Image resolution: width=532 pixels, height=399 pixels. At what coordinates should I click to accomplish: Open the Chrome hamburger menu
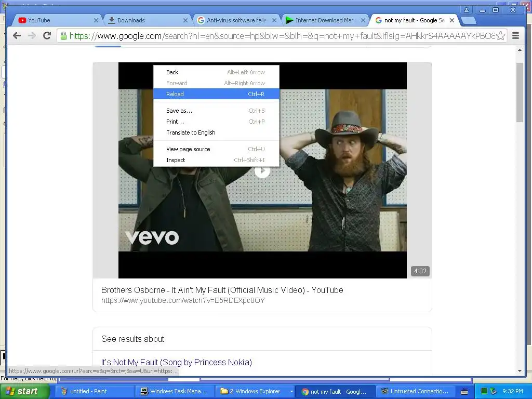(515, 36)
